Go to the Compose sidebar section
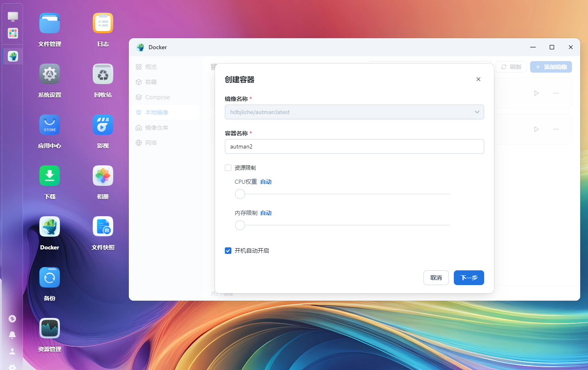Image resolution: width=588 pixels, height=370 pixels. coord(157,97)
